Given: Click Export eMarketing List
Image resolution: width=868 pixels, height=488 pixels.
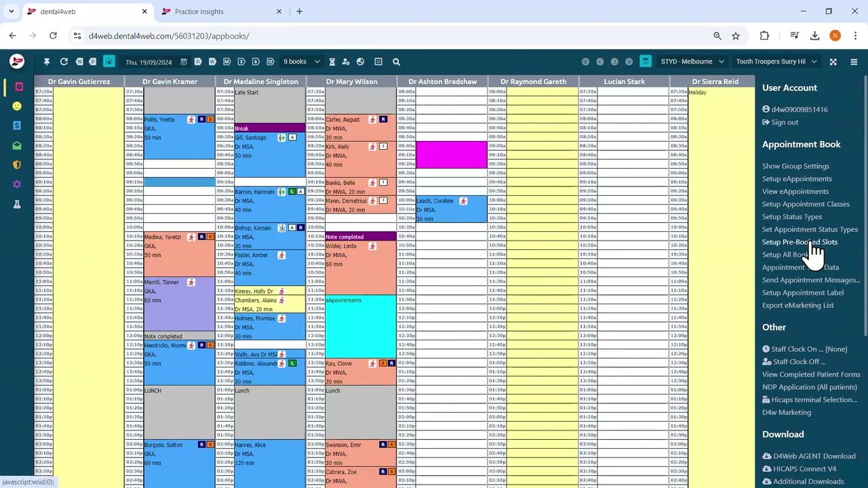Looking at the screenshot, I should [798, 306].
